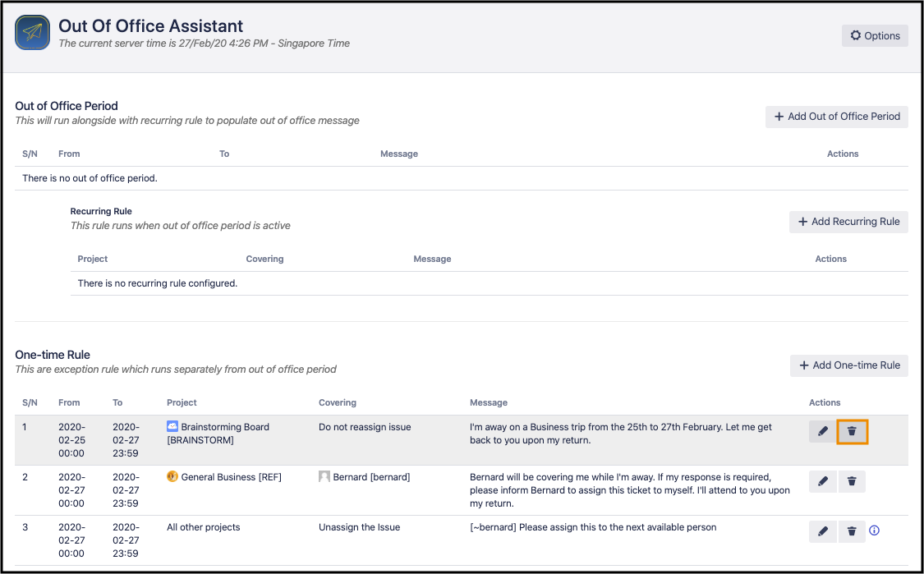Edit the General Business rule

[x=823, y=481]
